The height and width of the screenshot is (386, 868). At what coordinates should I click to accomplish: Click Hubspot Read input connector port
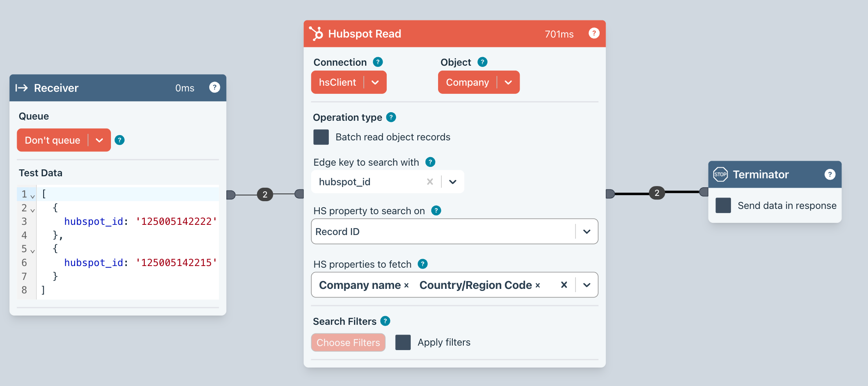299,194
